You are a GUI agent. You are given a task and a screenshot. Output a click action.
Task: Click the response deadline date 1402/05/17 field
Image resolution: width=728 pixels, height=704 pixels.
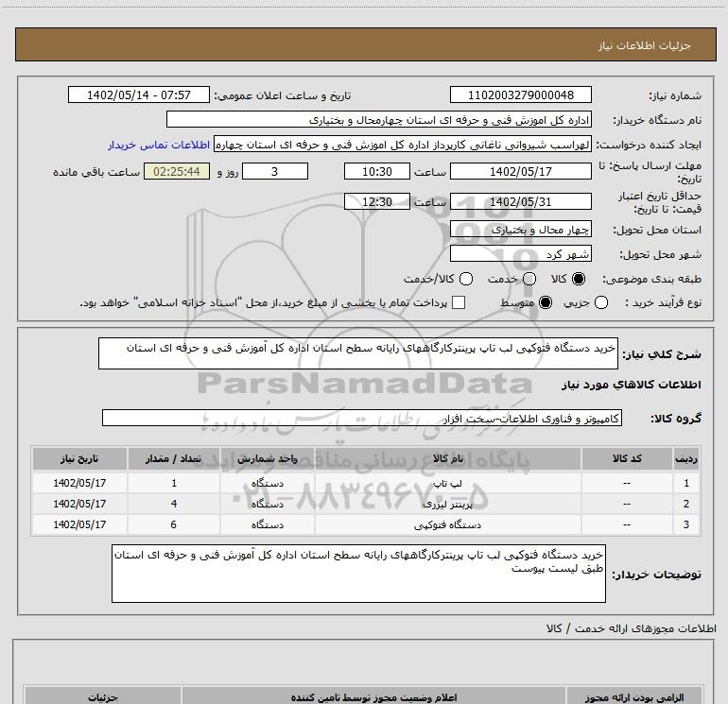tap(520, 171)
